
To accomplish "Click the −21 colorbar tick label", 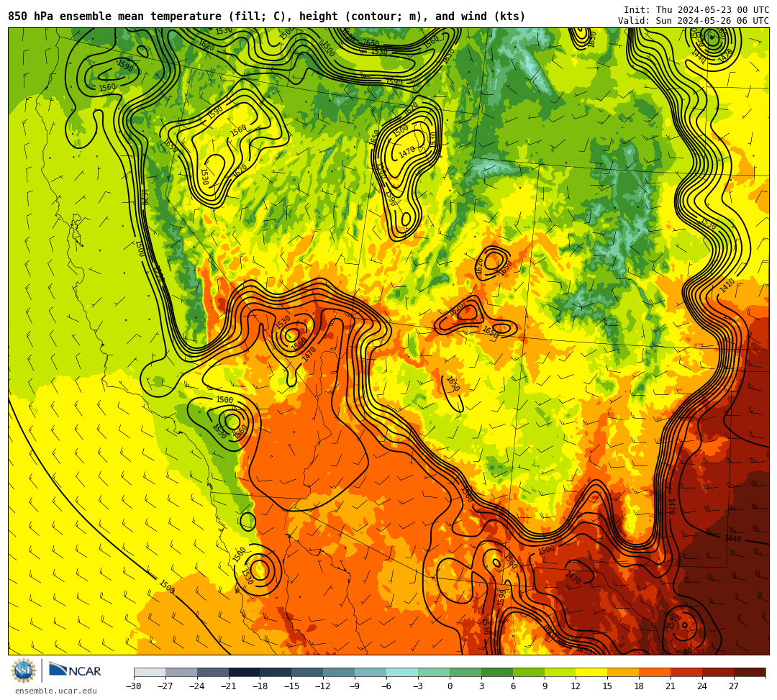I will click(229, 686).
